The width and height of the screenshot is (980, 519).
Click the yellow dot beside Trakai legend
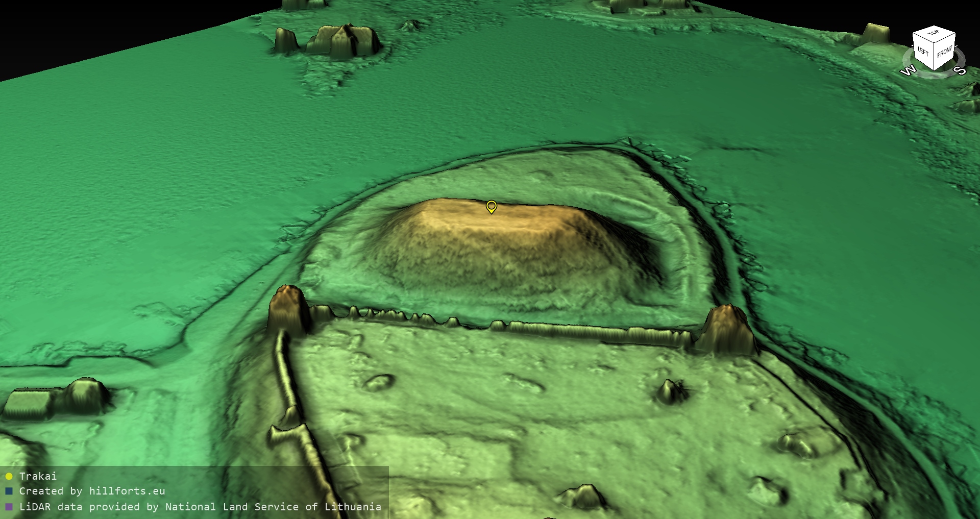[x=9, y=477]
